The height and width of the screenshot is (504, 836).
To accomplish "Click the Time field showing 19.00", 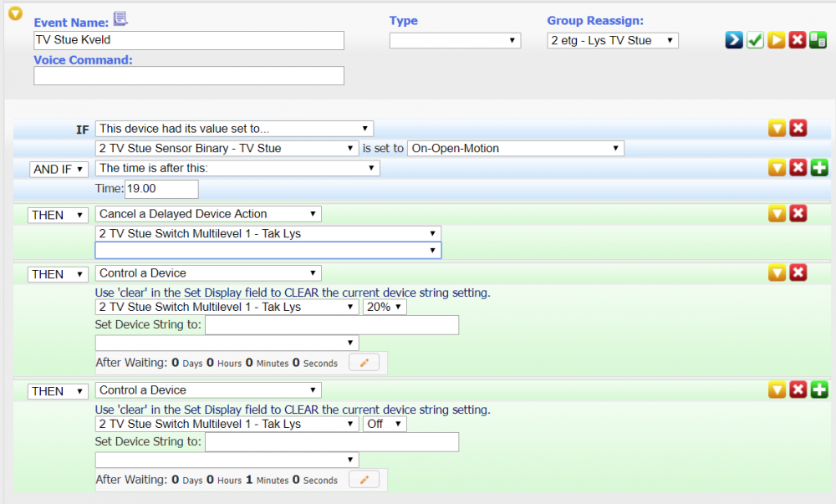I will click(x=161, y=190).
